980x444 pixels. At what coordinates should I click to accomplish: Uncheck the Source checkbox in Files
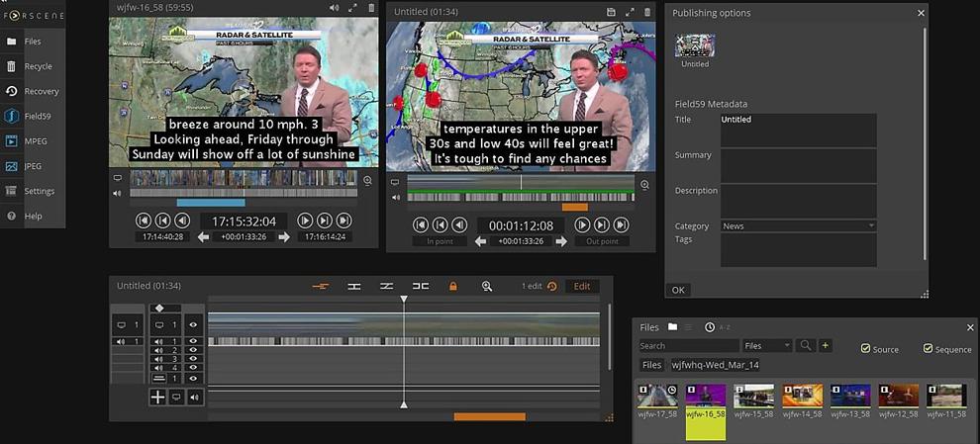[865, 348]
